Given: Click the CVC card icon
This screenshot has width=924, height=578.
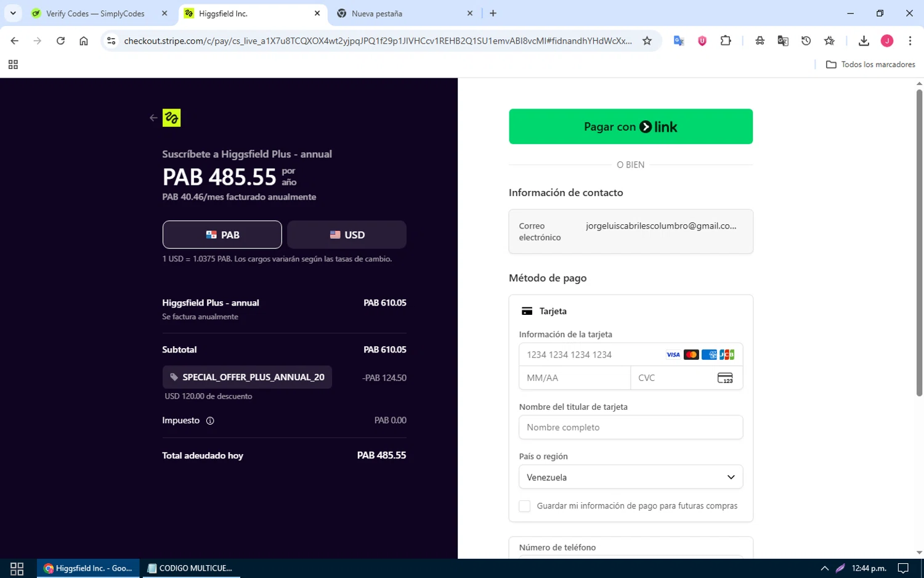Looking at the screenshot, I should tap(725, 378).
